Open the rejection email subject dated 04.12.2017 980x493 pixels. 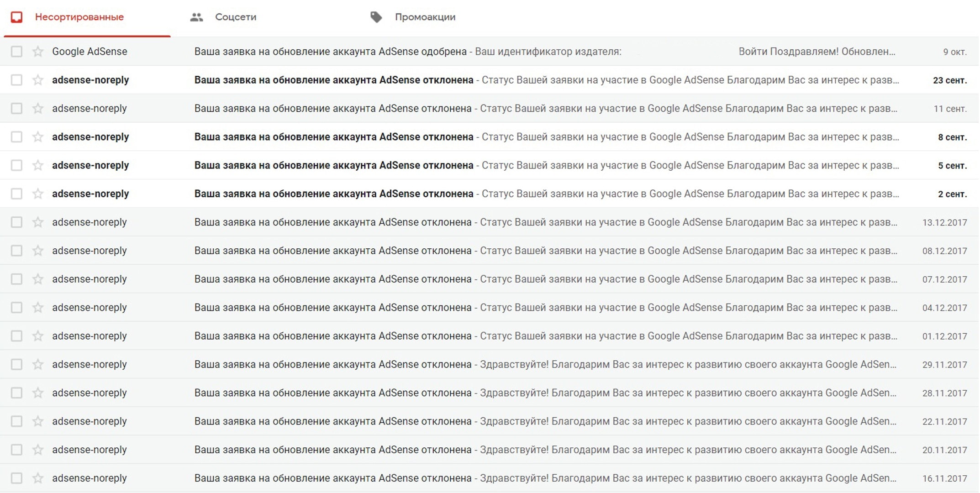pos(333,308)
